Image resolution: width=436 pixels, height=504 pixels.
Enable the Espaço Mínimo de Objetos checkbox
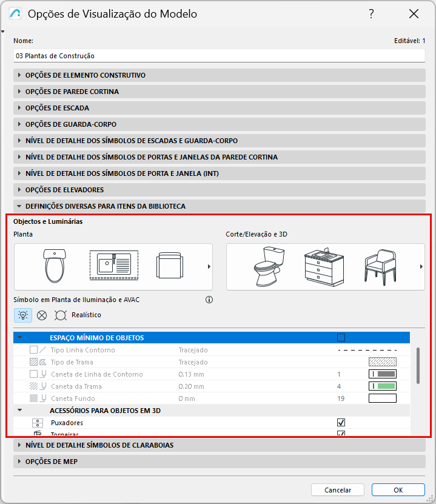(341, 337)
